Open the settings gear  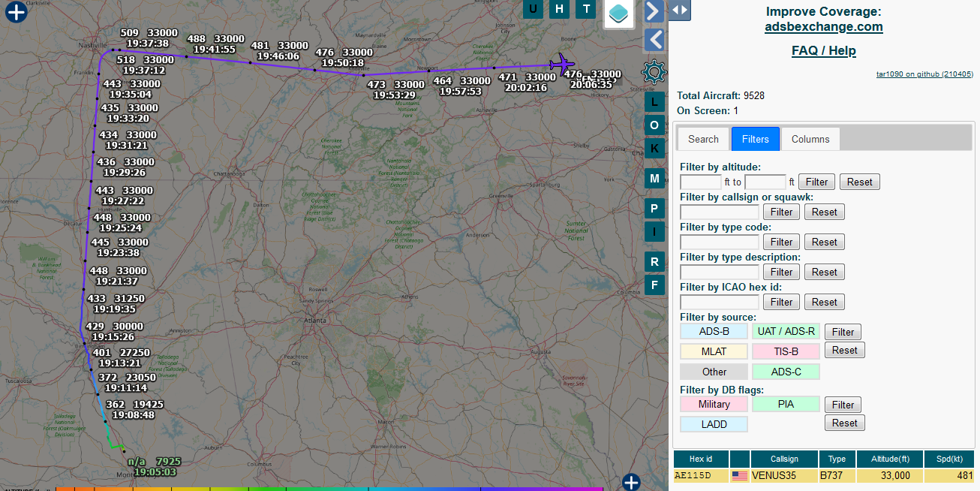click(654, 72)
